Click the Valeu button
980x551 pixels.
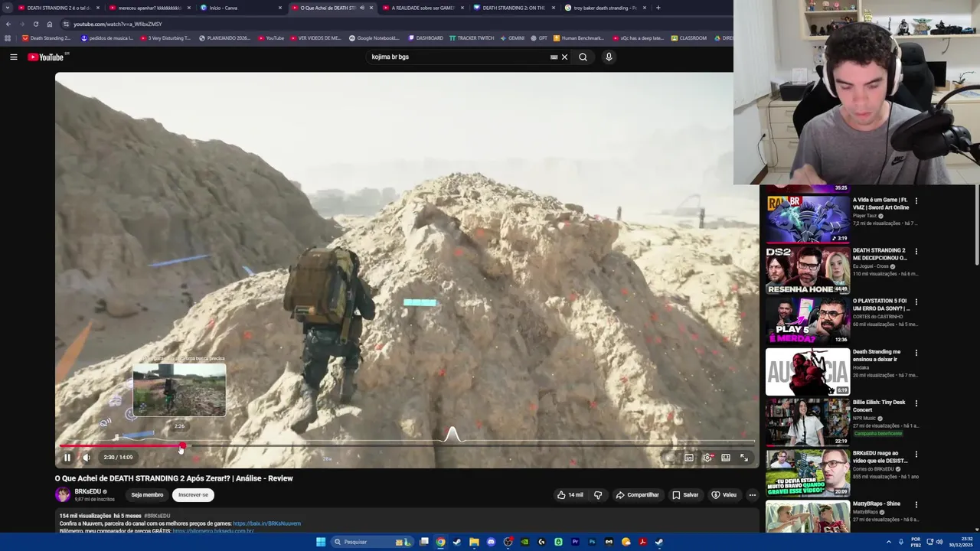(x=724, y=495)
